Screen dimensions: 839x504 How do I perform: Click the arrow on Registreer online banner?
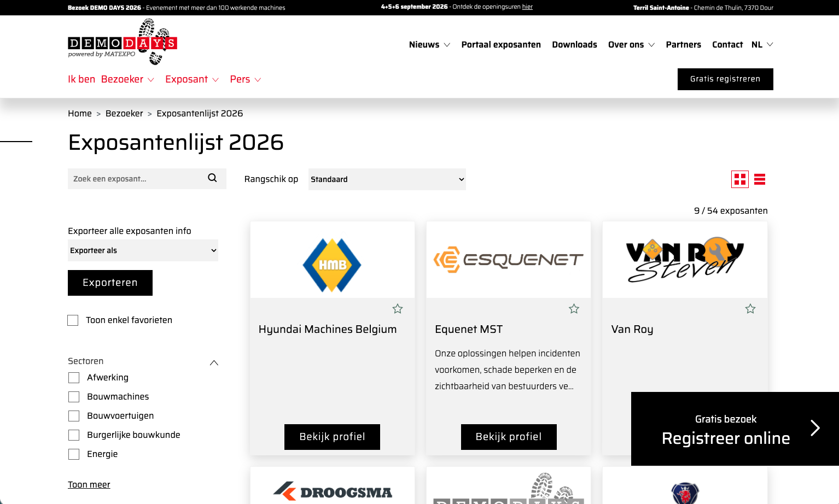click(815, 428)
